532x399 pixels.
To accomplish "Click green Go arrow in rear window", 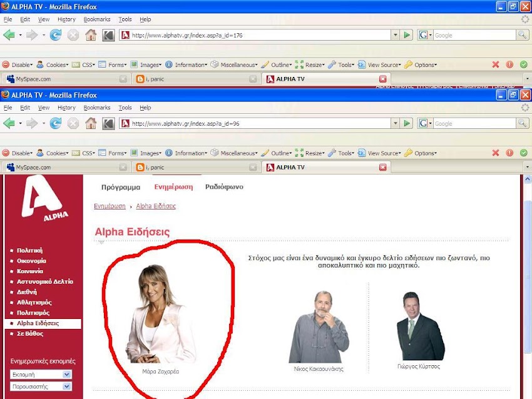I will (x=407, y=35).
